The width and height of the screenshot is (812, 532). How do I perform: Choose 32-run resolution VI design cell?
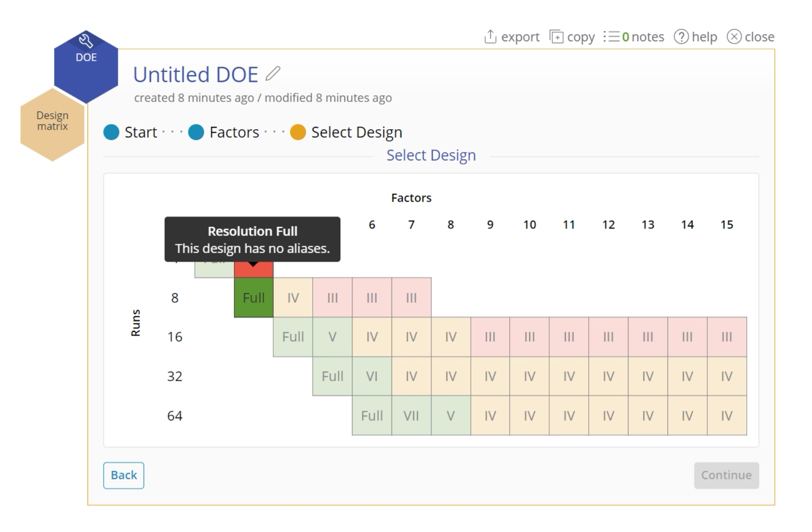tap(372, 376)
